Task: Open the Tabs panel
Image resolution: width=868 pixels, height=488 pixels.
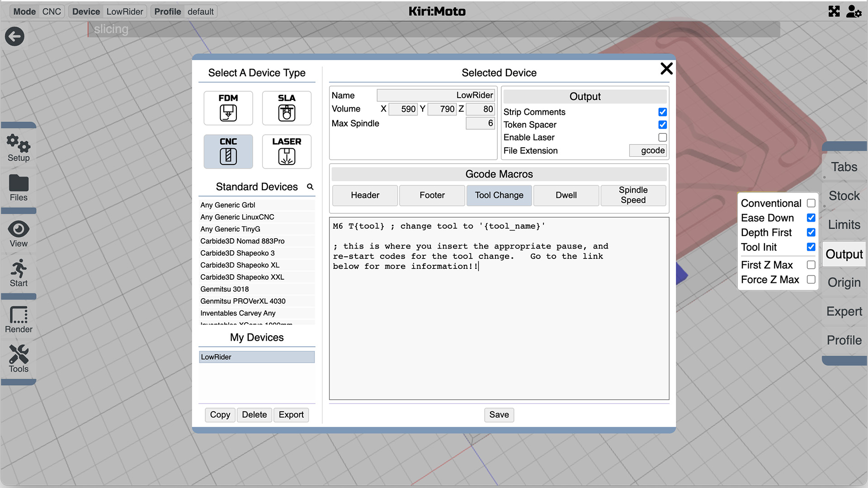Action: [x=844, y=167]
